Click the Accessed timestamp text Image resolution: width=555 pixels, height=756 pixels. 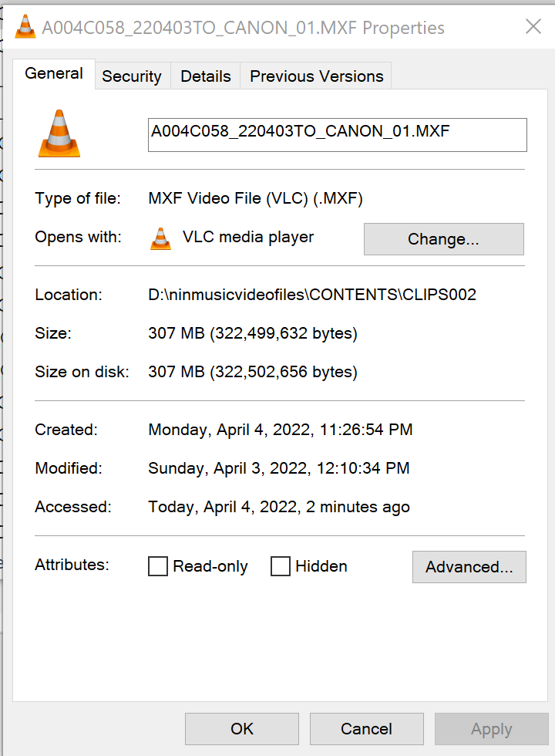[278, 507]
